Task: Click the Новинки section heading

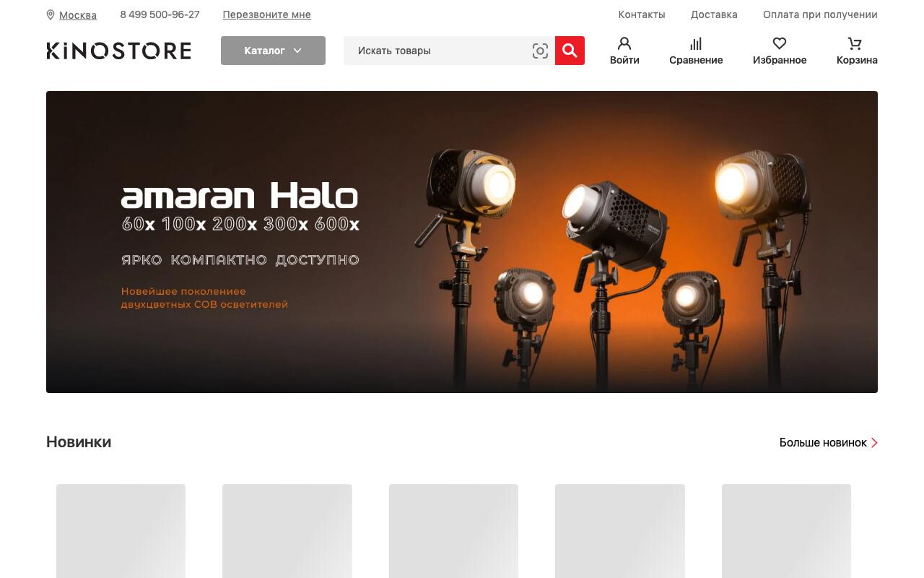Action: [x=79, y=442]
